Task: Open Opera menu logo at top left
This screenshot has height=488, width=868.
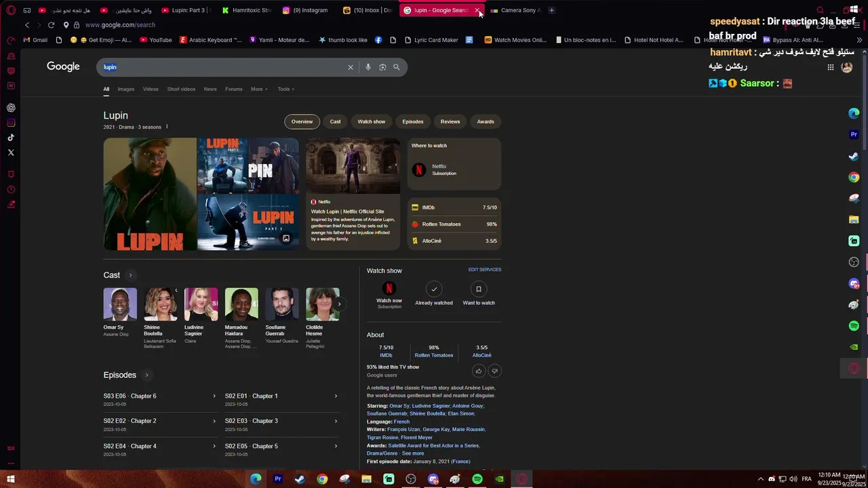Action: pos(11,10)
